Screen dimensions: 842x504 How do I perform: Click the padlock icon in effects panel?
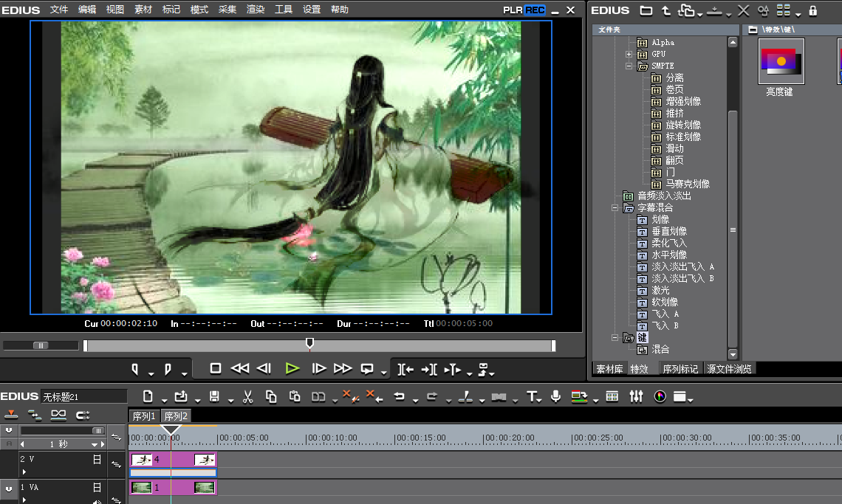(x=813, y=10)
